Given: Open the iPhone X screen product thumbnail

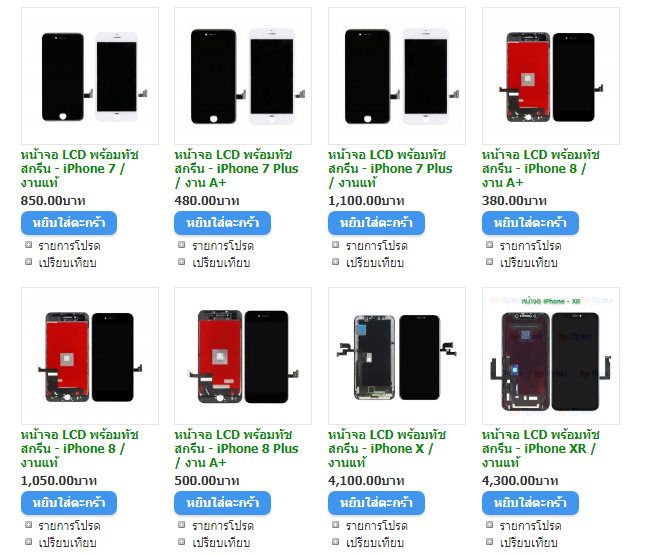Looking at the screenshot, I should [397, 356].
